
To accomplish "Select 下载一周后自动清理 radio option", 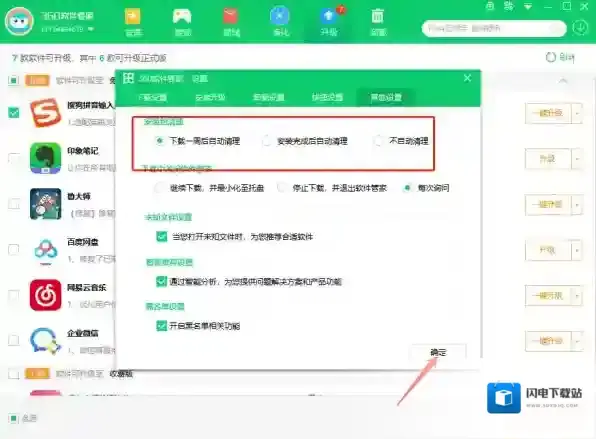I will pyautogui.click(x=160, y=141).
